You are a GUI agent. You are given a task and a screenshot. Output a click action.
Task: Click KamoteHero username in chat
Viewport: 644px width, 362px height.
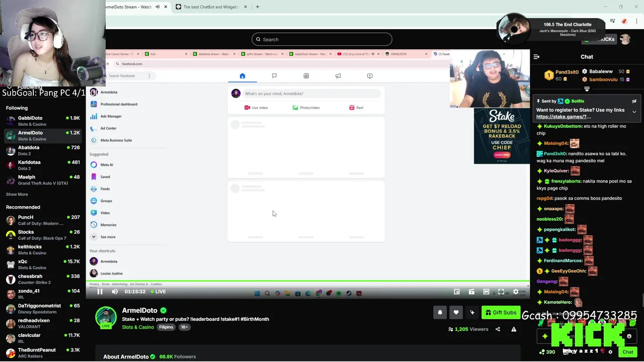(x=557, y=302)
